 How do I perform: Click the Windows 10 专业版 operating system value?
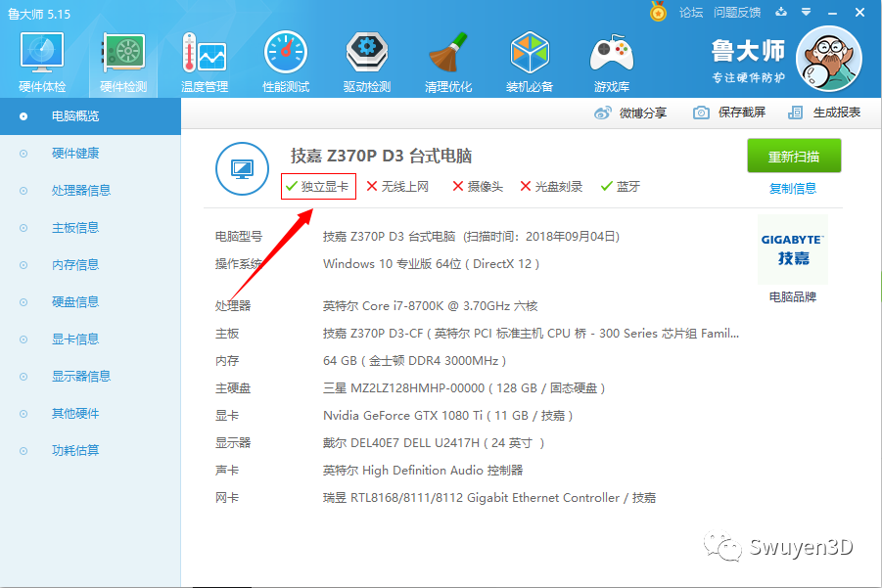432,263
